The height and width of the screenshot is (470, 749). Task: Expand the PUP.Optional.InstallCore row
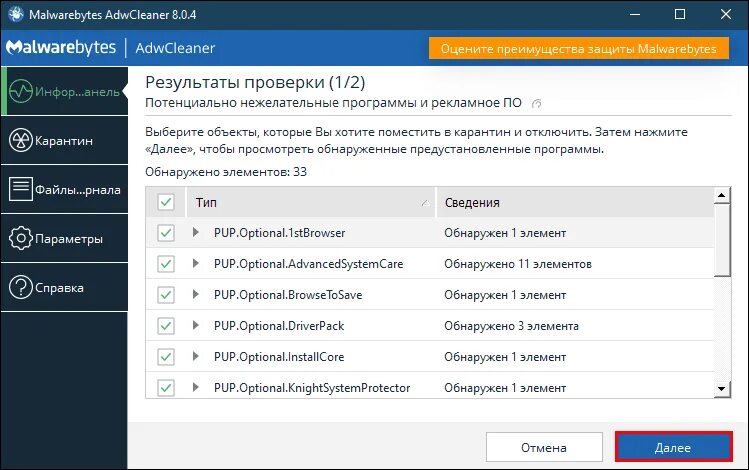coord(195,356)
